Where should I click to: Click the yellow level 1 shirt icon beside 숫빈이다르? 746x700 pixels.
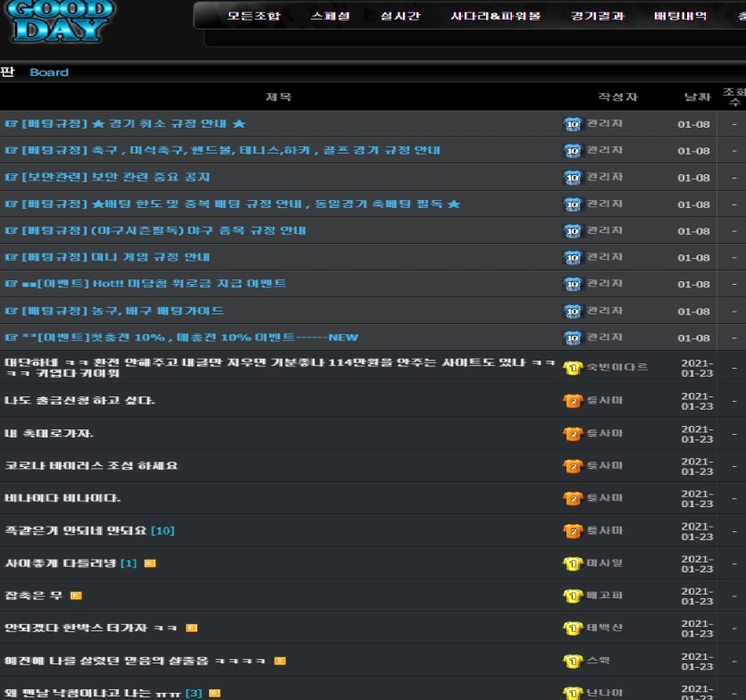[573, 368]
